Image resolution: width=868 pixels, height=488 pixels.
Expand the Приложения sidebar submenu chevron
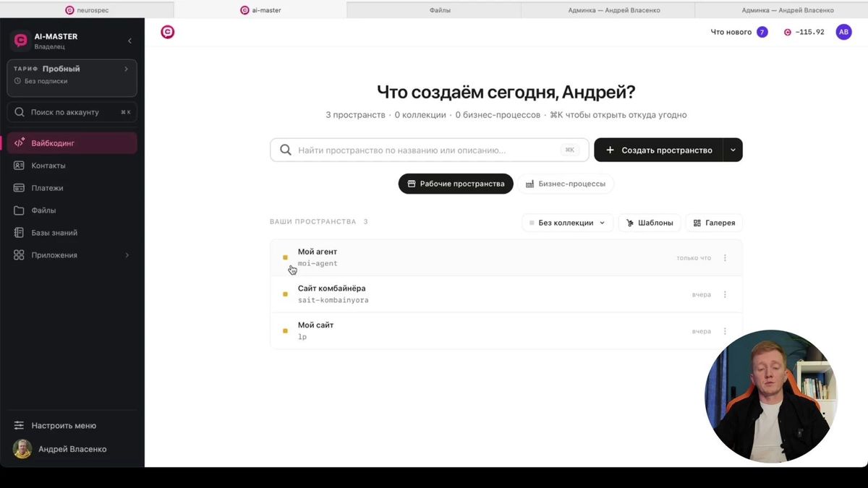tap(127, 255)
